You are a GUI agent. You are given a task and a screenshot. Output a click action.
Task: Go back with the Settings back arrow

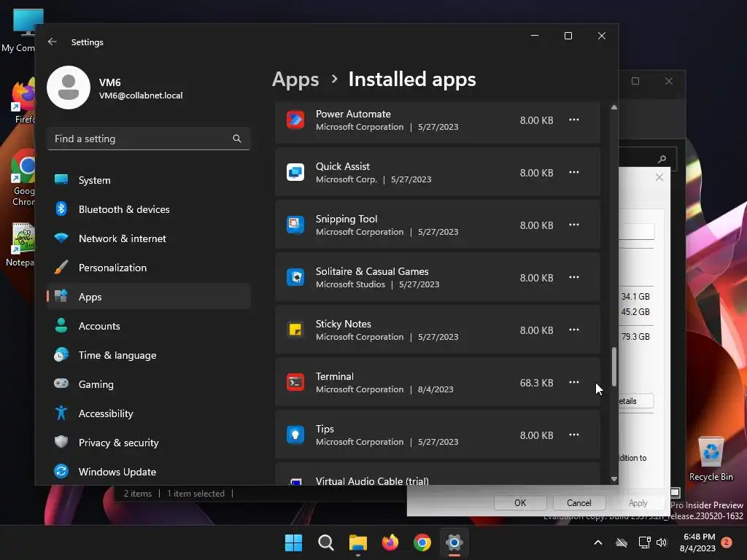[x=53, y=42]
